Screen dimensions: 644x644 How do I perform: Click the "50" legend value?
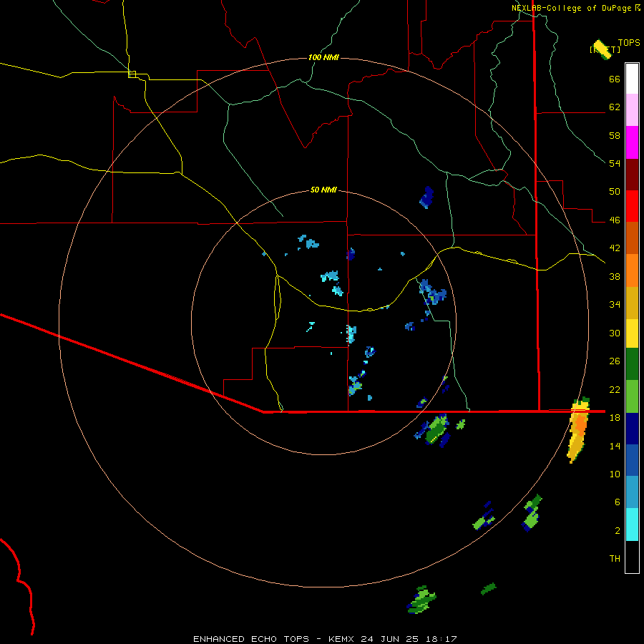coord(615,191)
